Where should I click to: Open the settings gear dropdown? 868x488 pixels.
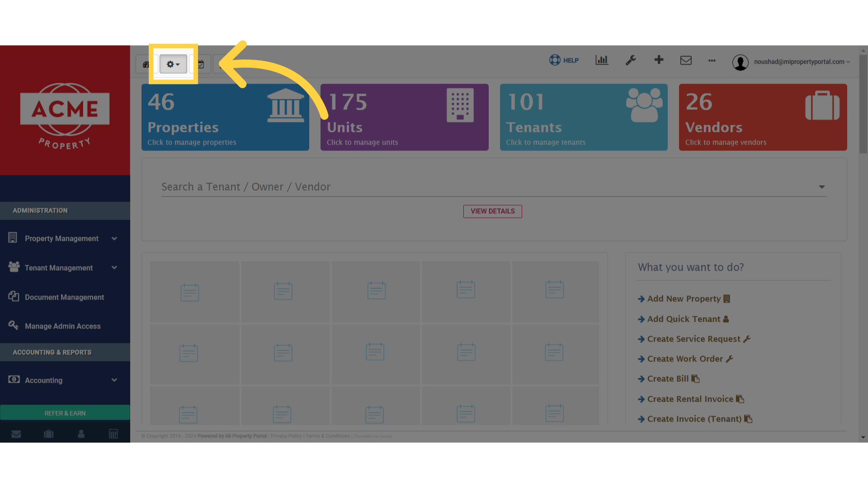click(x=173, y=64)
